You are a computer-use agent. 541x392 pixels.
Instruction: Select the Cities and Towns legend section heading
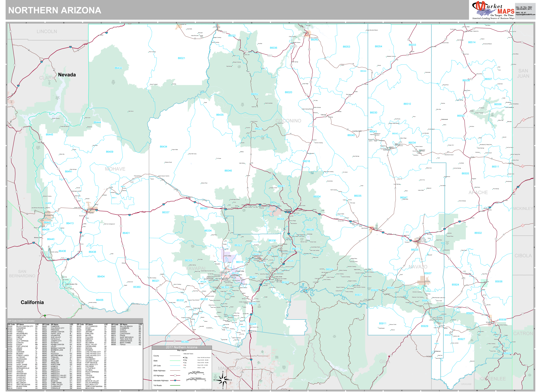(188, 354)
